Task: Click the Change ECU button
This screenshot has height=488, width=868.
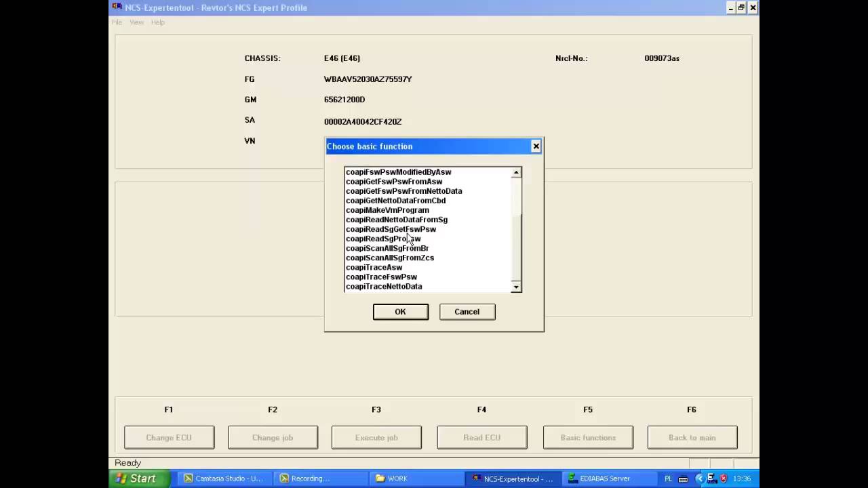Action: pyautogui.click(x=169, y=437)
